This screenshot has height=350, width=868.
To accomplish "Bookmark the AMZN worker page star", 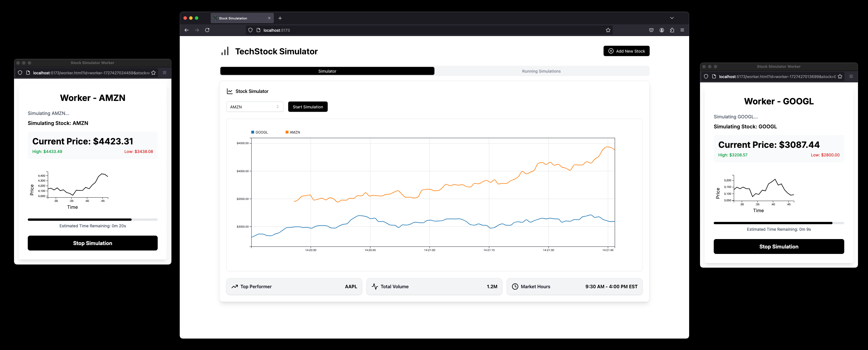I will coord(153,73).
